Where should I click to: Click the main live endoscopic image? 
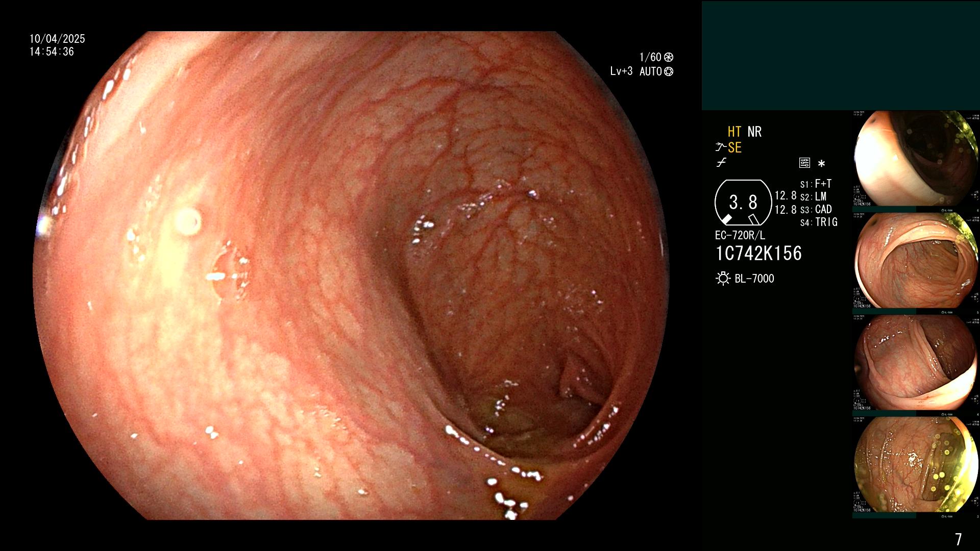pyautogui.click(x=351, y=275)
